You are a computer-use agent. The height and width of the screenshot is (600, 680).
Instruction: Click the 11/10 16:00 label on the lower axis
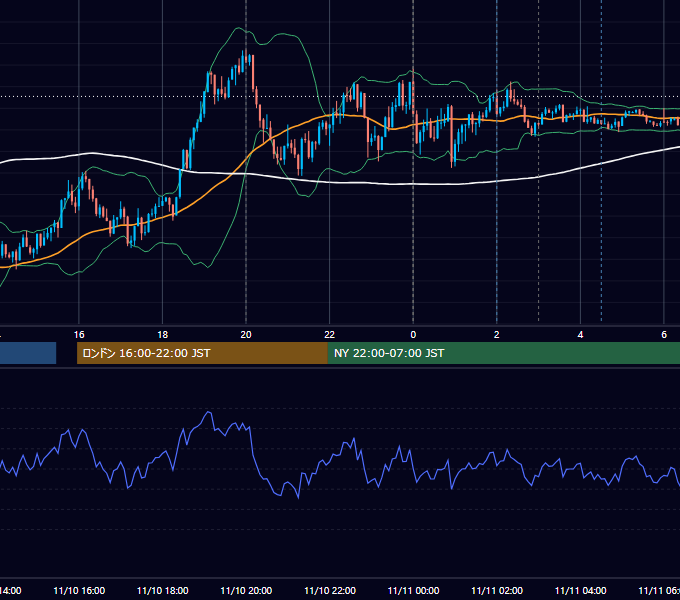79,590
